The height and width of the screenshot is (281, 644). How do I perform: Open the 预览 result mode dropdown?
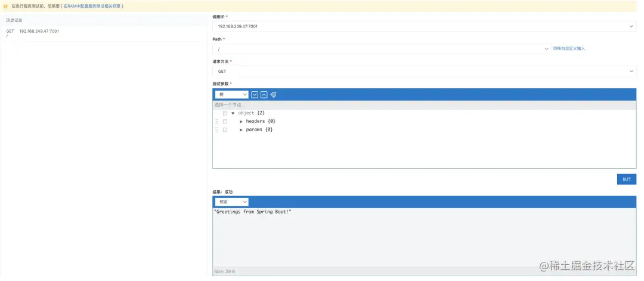click(231, 202)
